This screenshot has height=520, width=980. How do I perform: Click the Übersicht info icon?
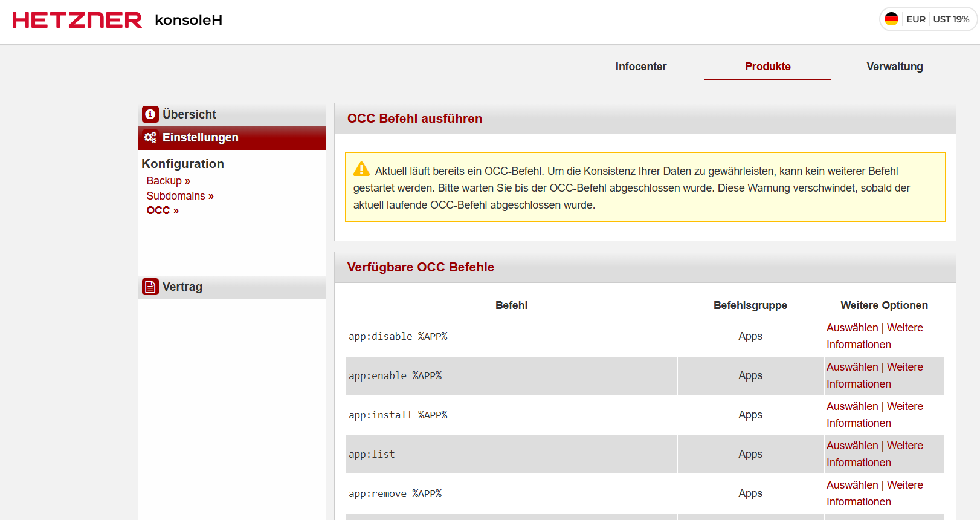click(150, 114)
